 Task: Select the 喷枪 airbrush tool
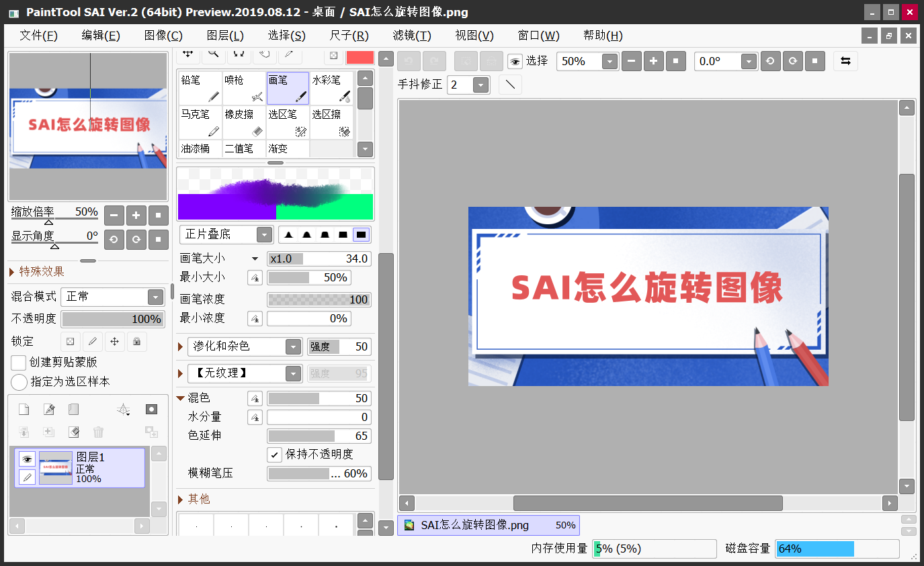pyautogui.click(x=244, y=88)
